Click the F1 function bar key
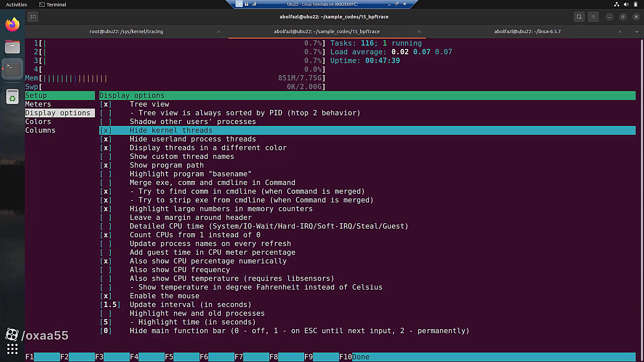Screen dimensions: 644x362 [x=43, y=357]
